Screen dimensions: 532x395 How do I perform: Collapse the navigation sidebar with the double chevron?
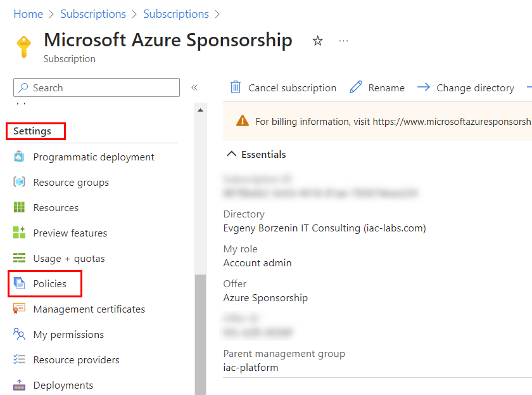click(194, 87)
